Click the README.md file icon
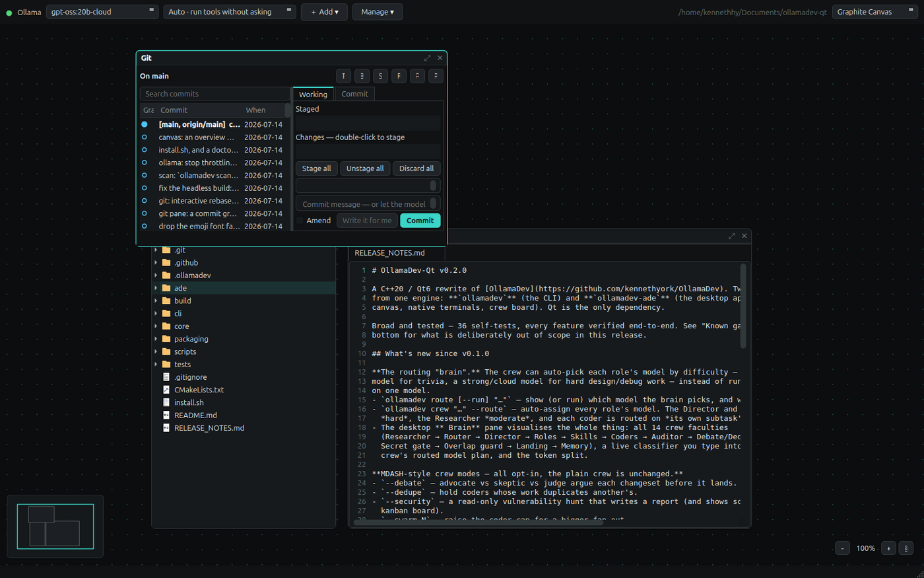The width and height of the screenshot is (924, 578). pyautogui.click(x=166, y=415)
